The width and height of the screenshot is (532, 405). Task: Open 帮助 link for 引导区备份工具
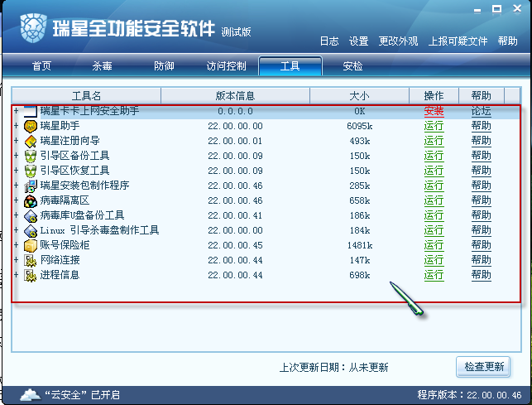coord(481,156)
